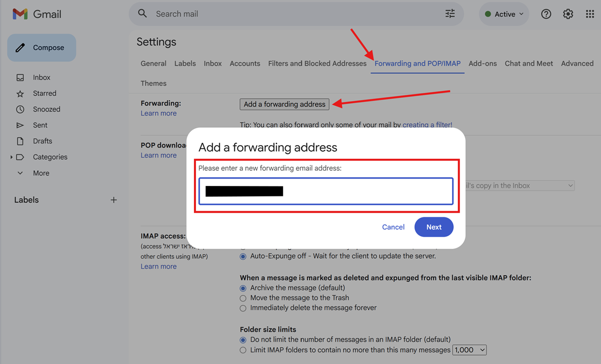Expand the Categories tree item
Image resolution: width=601 pixels, height=364 pixels.
click(12, 157)
